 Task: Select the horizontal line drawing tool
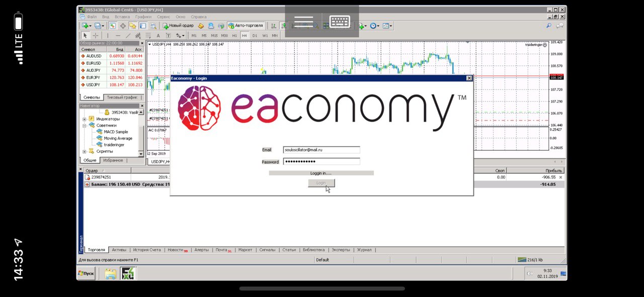tap(118, 36)
